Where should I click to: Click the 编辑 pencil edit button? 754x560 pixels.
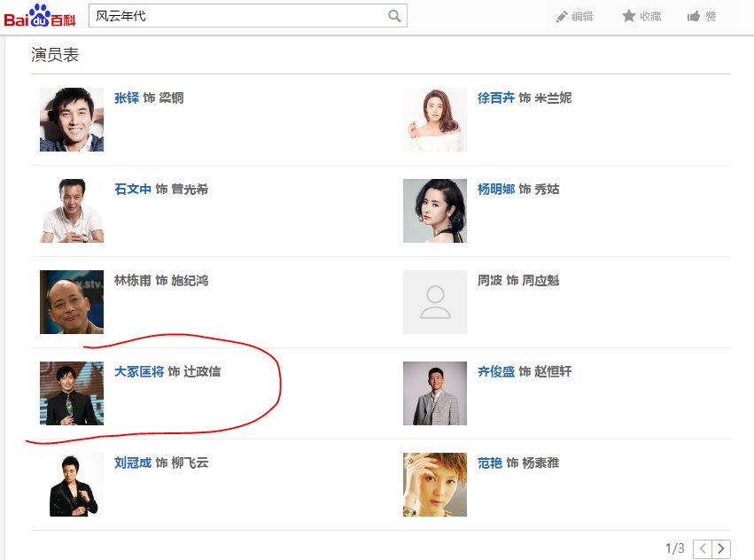coord(574,17)
